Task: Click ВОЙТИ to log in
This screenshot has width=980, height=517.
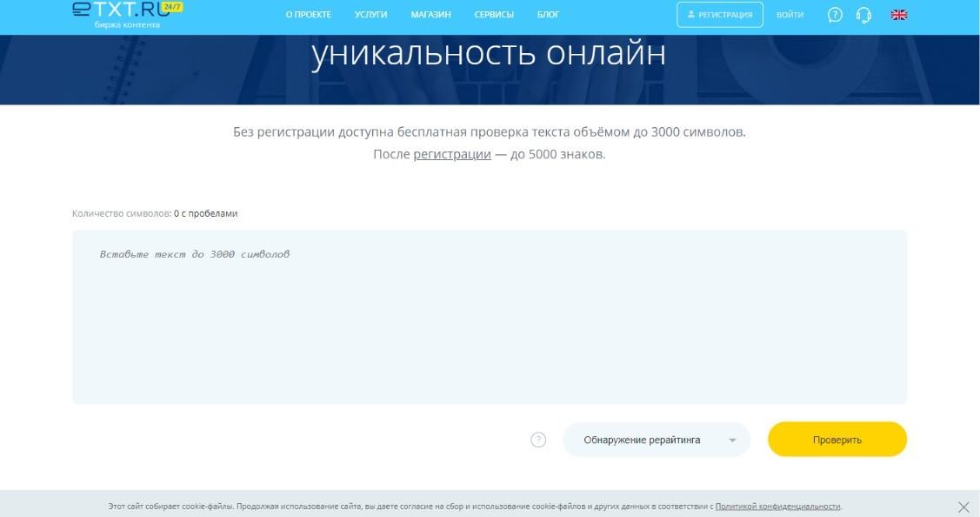Action: click(790, 15)
